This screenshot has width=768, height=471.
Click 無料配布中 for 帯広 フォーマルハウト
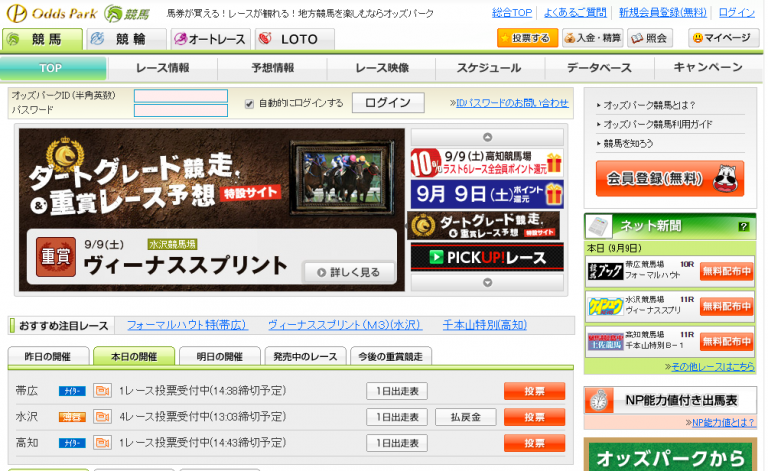pyautogui.click(x=726, y=271)
